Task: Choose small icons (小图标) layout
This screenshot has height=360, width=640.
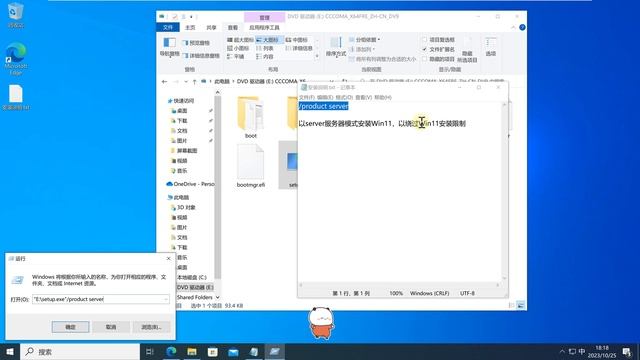Action: click(238, 48)
